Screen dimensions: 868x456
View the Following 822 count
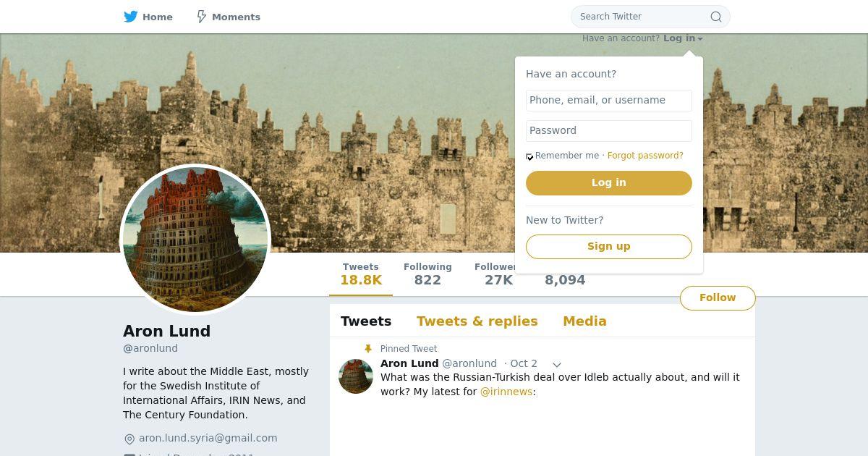point(427,274)
